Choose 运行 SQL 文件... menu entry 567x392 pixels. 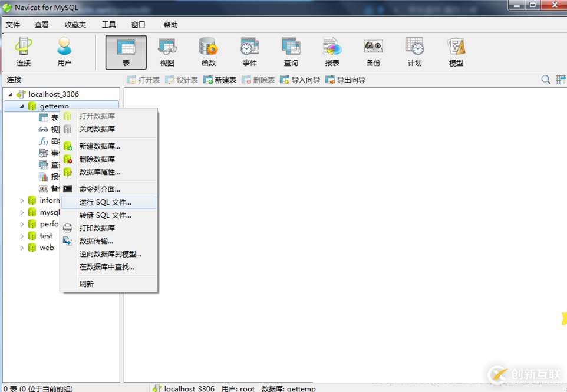pyautogui.click(x=109, y=202)
